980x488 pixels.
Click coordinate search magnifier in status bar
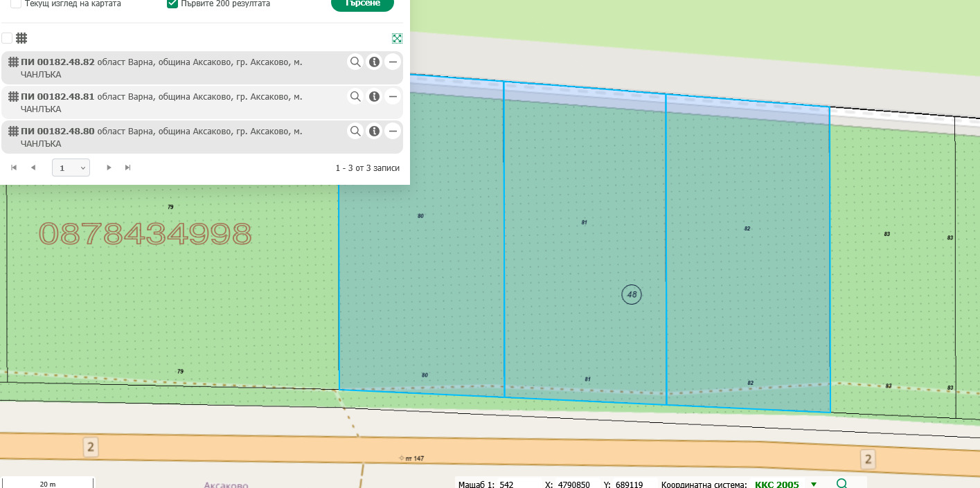[x=841, y=483]
